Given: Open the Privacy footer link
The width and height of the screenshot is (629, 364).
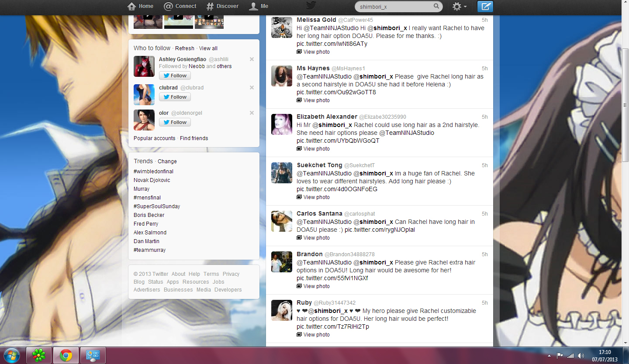Looking at the screenshot, I should [x=231, y=274].
